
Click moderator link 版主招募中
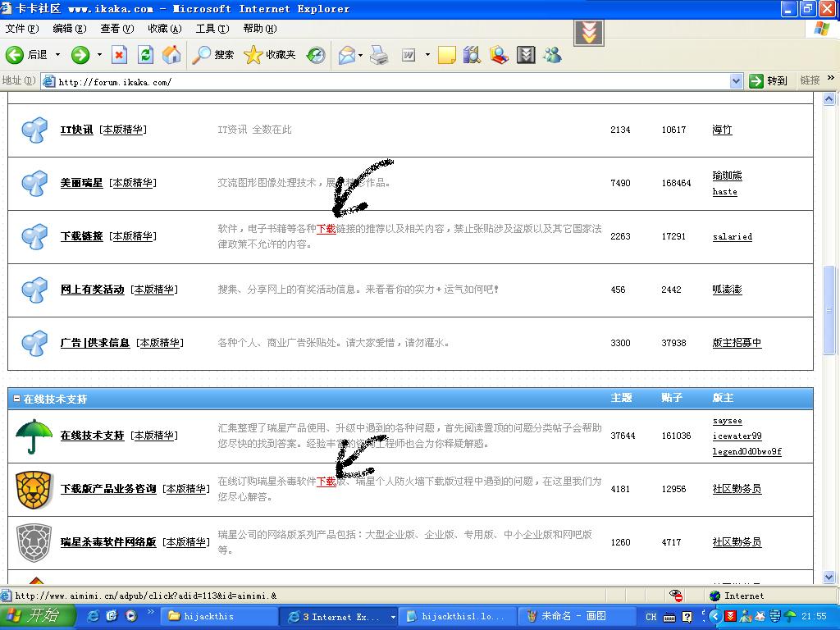[x=737, y=343]
